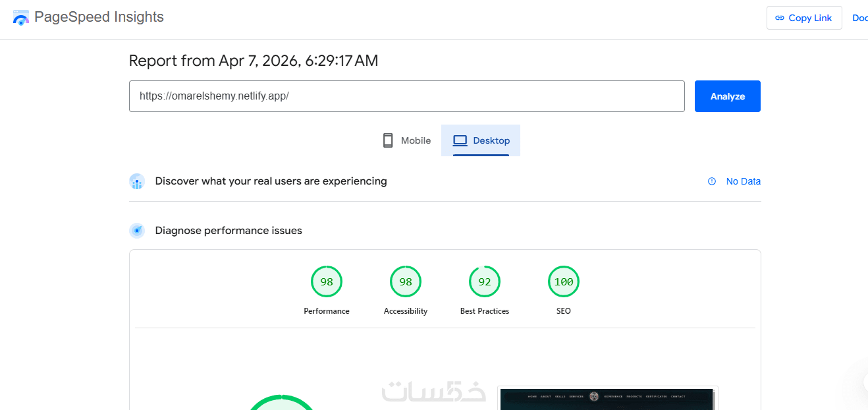Click the Analyze button
This screenshot has height=410, width=868.
click(728, 96)
